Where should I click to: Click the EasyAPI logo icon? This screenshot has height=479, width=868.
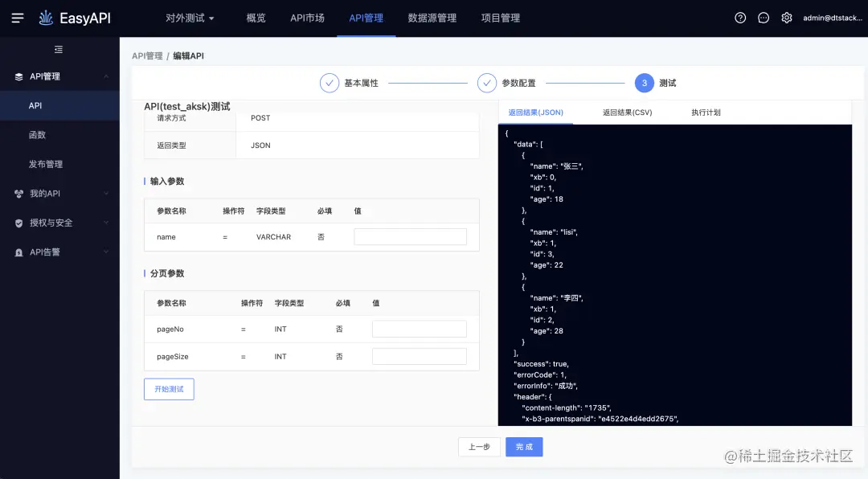pyautogui.click(x=46, y=18)
